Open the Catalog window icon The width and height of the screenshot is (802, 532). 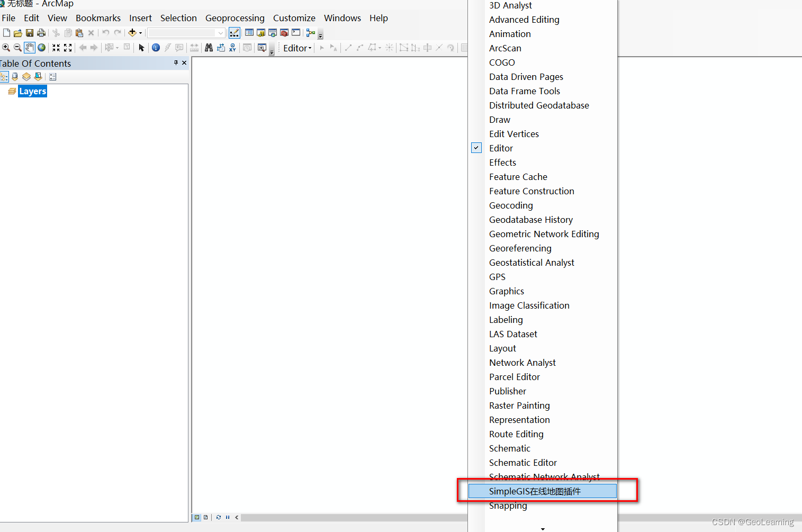click(261, 33)
